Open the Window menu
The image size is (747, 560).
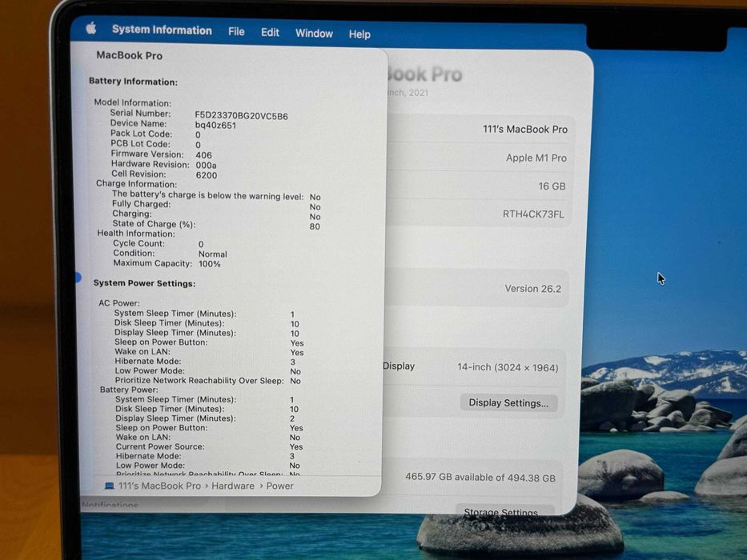pyautogui.click(x=314, y=34)
